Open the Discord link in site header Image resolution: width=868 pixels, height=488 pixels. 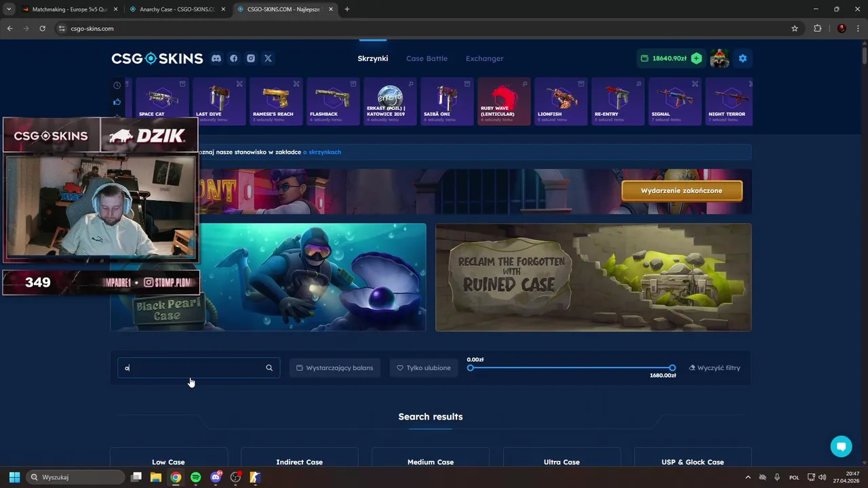point(216,58)
